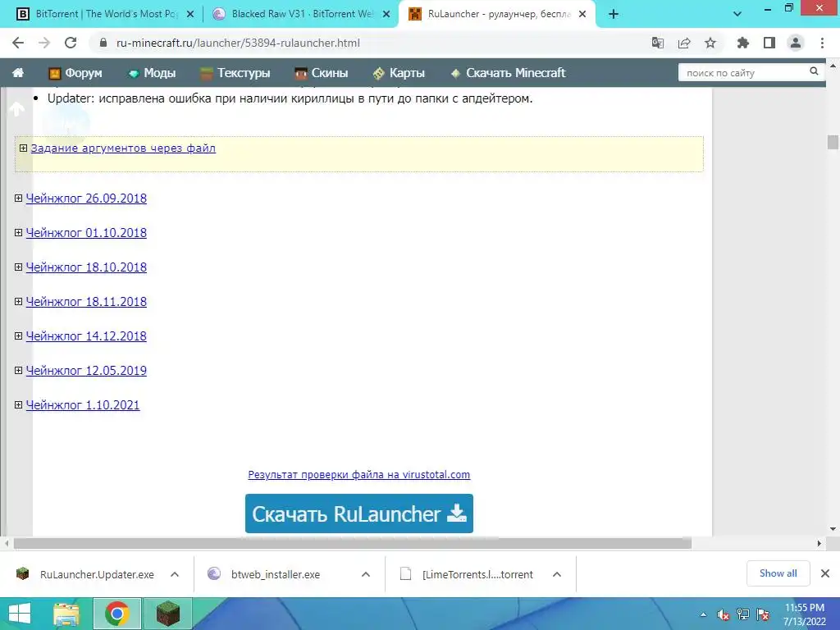Toggle the browser side panel
This screenshot has height=630, width=840.
(x=769, y=43)
